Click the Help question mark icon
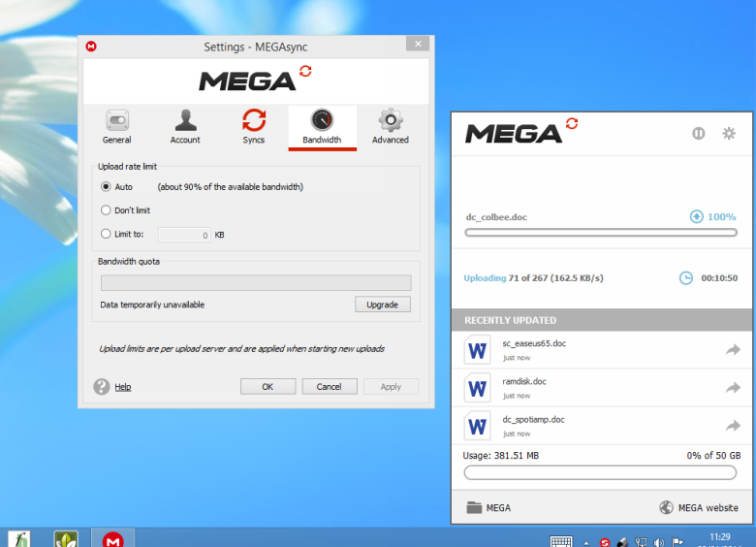Viewport: 756px width, 547px height. [102, 387]
